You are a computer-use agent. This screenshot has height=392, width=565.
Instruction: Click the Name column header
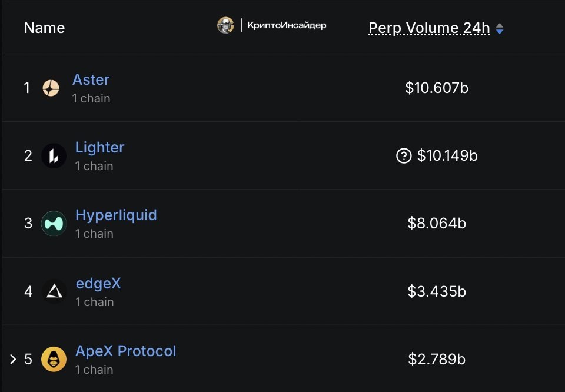[x=44, y=28]
